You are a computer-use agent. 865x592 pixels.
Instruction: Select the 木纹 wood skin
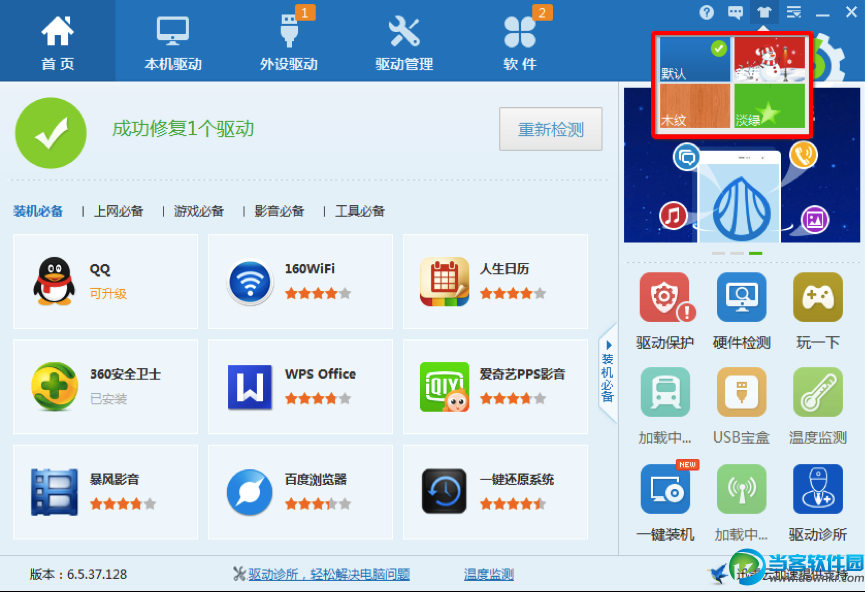coord(695,105)
